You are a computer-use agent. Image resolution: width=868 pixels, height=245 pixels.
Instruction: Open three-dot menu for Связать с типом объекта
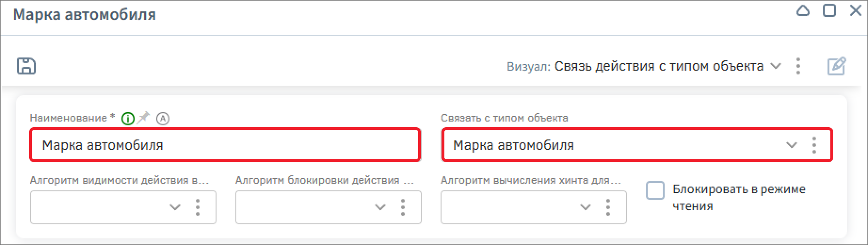(814, 145)
